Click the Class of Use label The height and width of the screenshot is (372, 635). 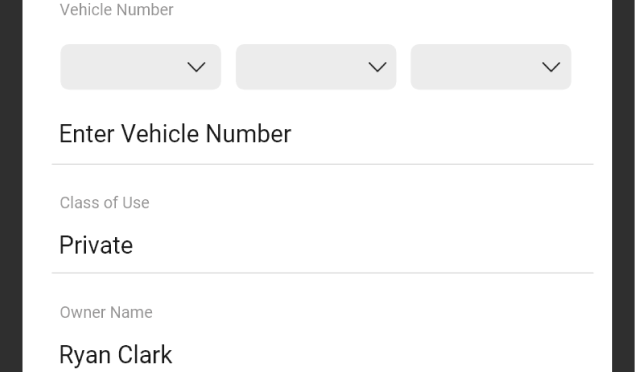104,203
